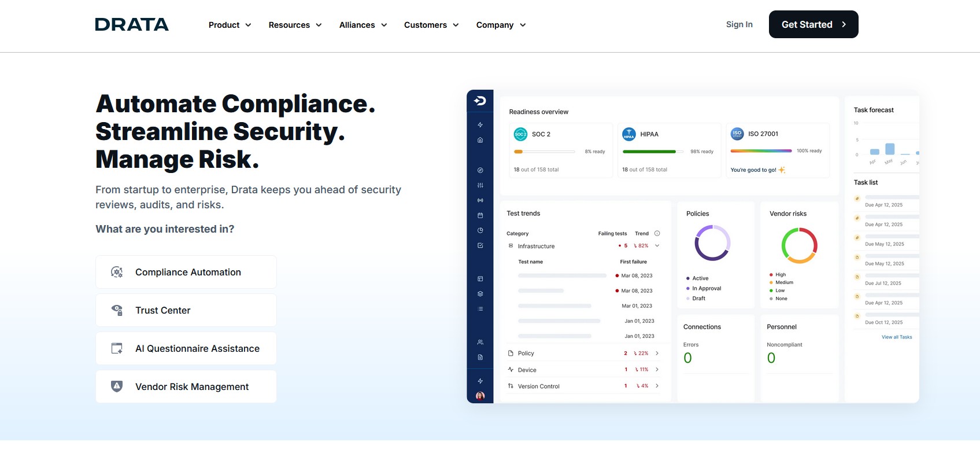Viewport: 980px width, 471px height.
Task: Open the Alliances dropdown
Action: (x=363, y=25)
